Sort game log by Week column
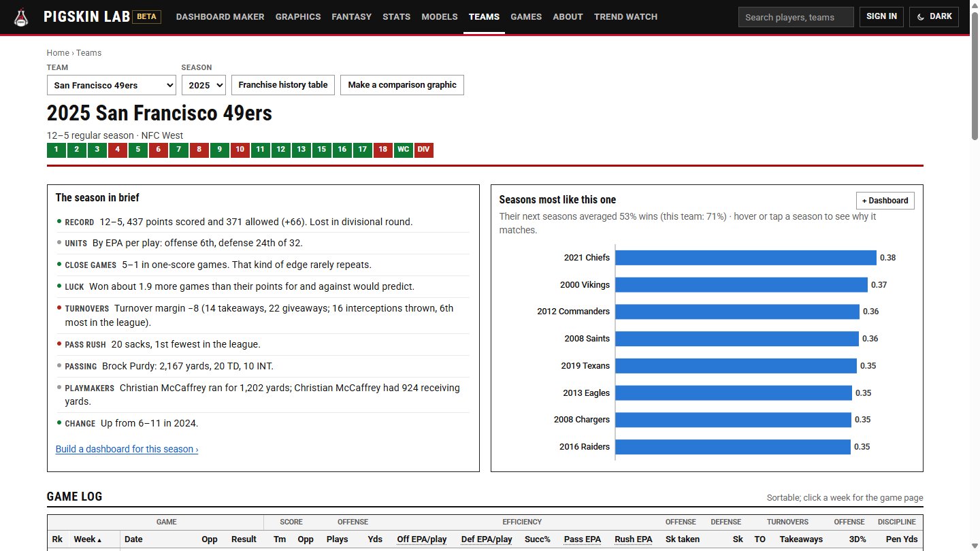Image resolution: width=980 pixels, height=551 pixels. (88, 539)
